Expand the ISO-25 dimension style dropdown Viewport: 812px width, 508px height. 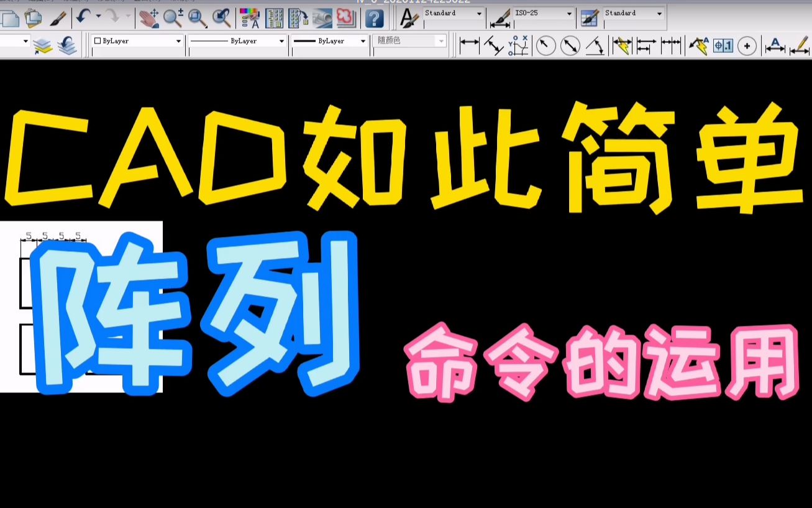(569, 13)
